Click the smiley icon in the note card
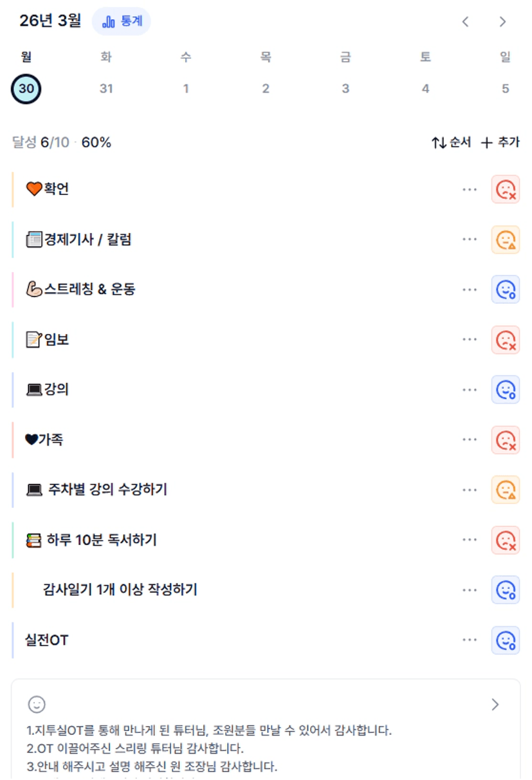Screen dimensions: 532x780 (x=37, y=705)
